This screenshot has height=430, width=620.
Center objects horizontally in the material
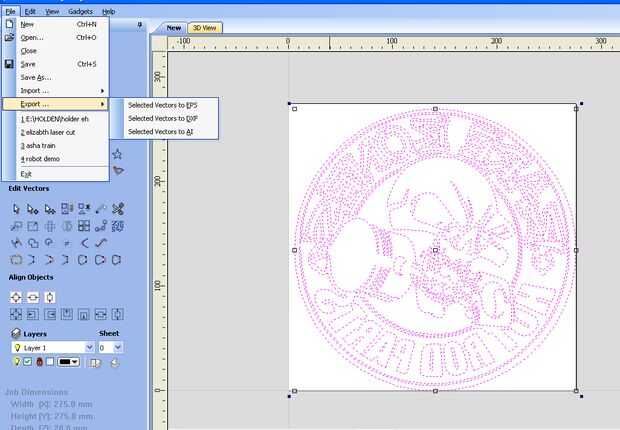(33, 297)
